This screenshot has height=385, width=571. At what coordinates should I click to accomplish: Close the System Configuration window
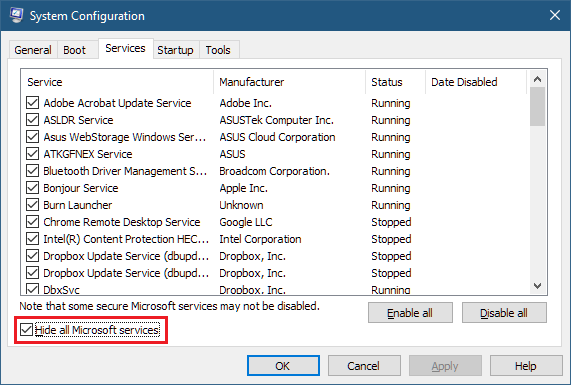pyautogui.click(x=555, y=15)
